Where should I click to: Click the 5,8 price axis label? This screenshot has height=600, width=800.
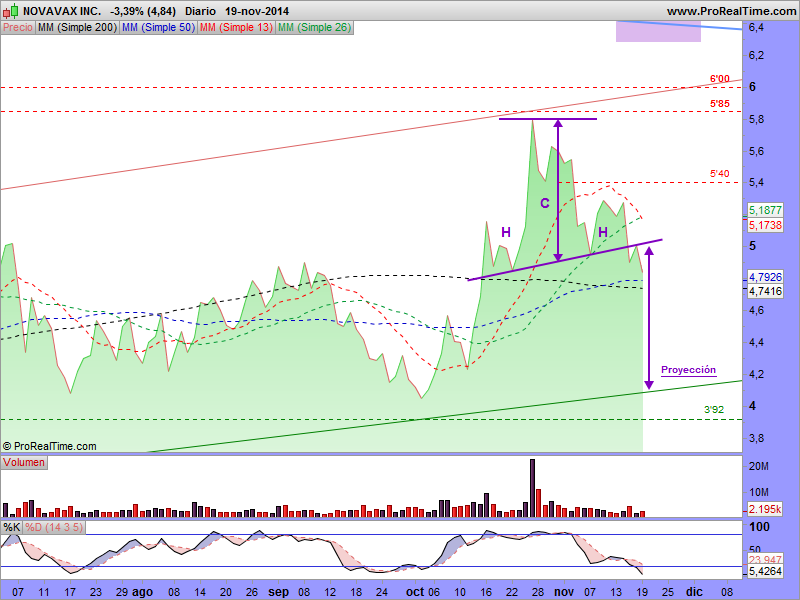click(756, 119)
